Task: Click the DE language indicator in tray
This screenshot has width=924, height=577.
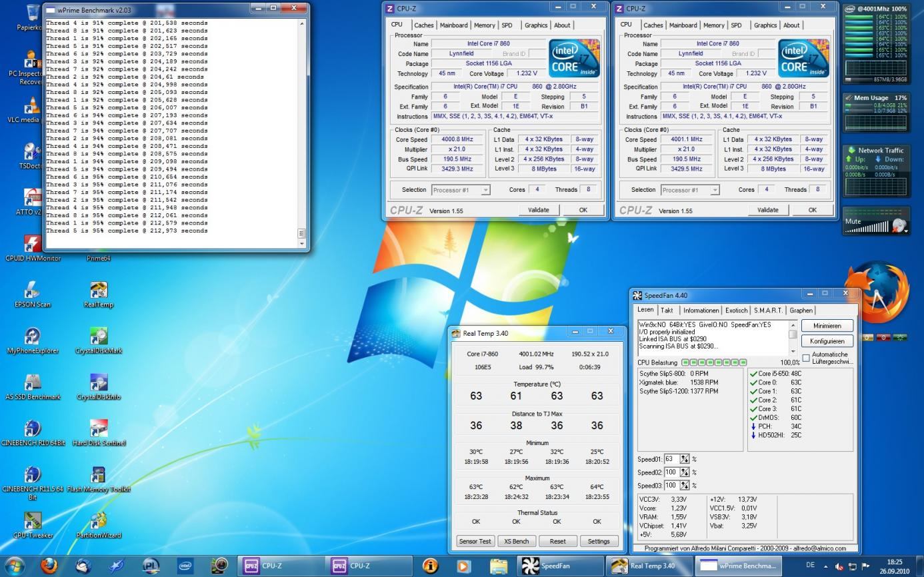Action: coord(810,564)
